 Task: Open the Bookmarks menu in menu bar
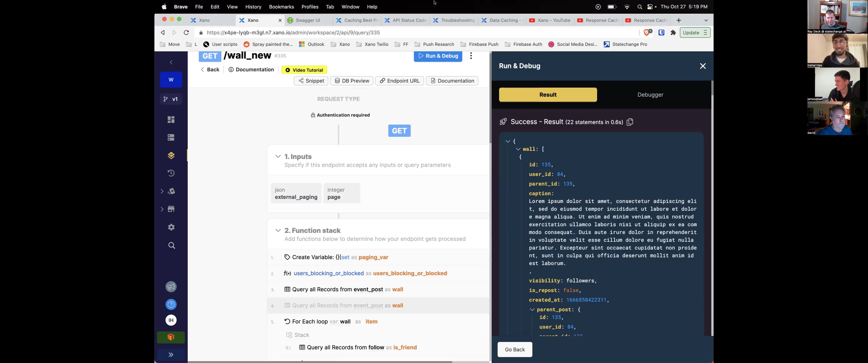click(281, 7)
